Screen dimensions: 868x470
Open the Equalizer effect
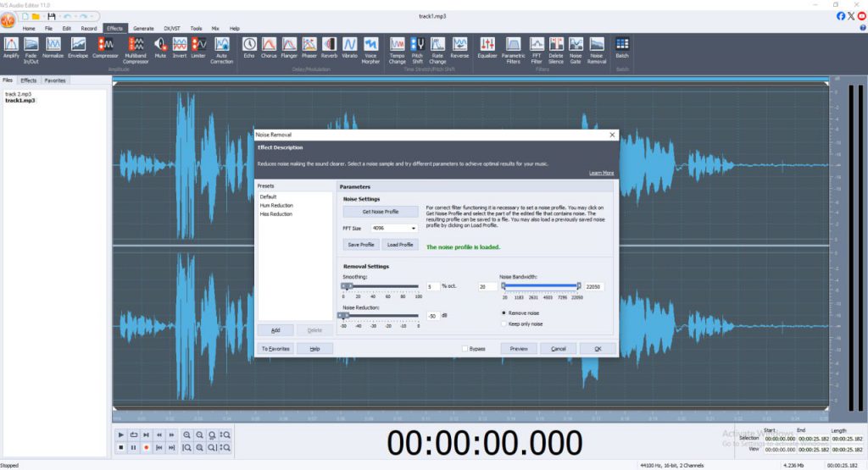coord(488,45)
